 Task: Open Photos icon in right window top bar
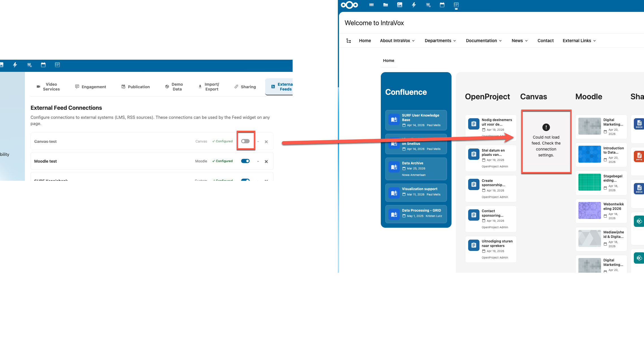coord(400,5)
